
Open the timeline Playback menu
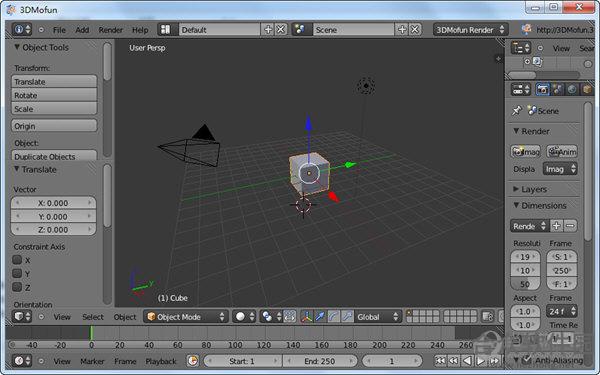[x=161, y=361]
